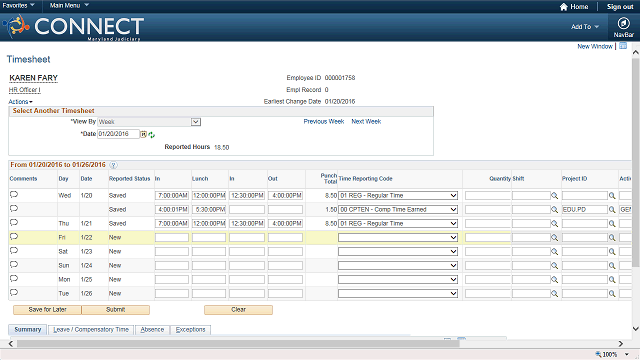Add a comment for the Comp Time Earned row
The height and width of the screenshot is (360, 640).
pos(14,209)
